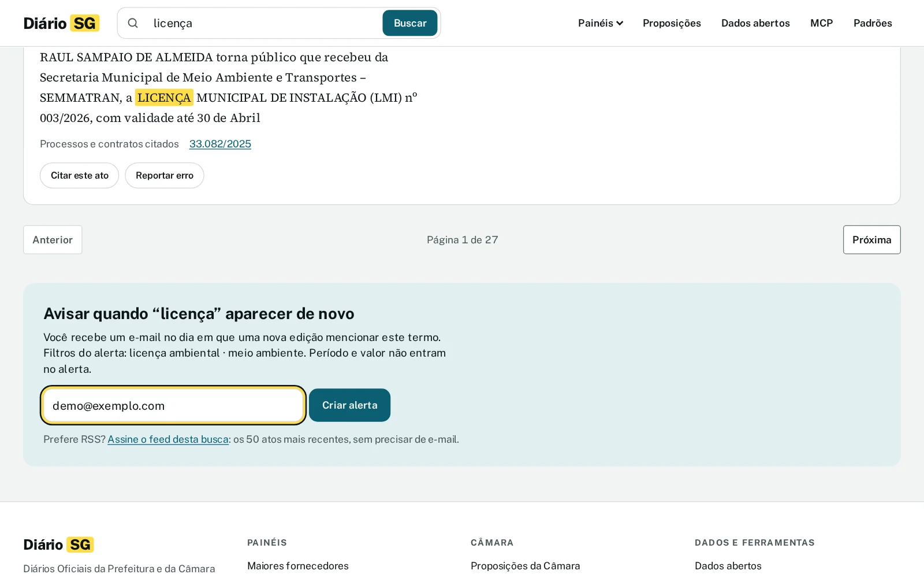The width and height of the screenshot is (924, 578).
Task: Click the search magnifier icon
Action: pos(133,23)
